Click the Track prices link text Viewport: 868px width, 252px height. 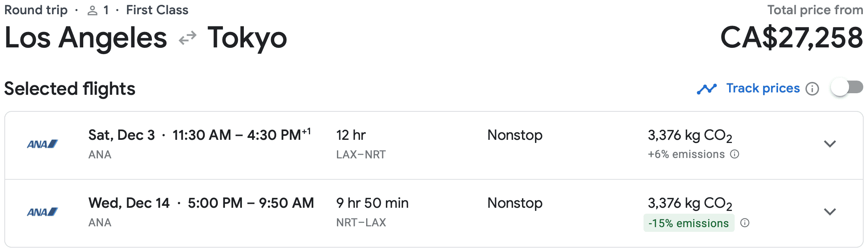[x=763, y=88]
